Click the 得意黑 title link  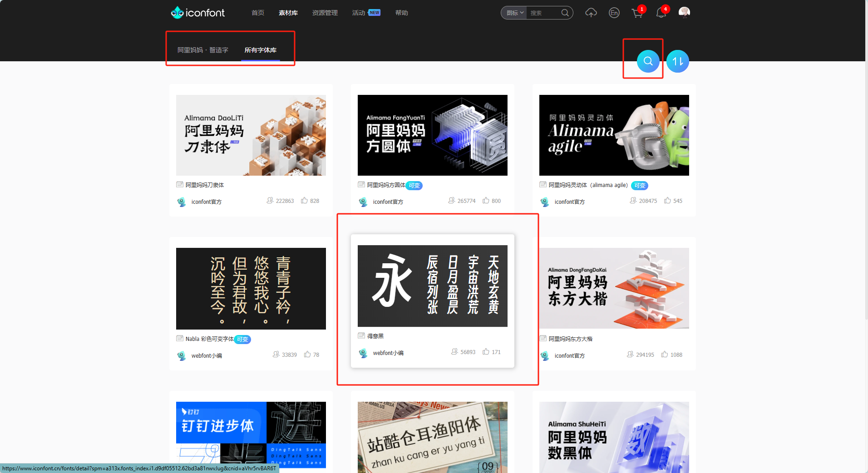(375, 336)
